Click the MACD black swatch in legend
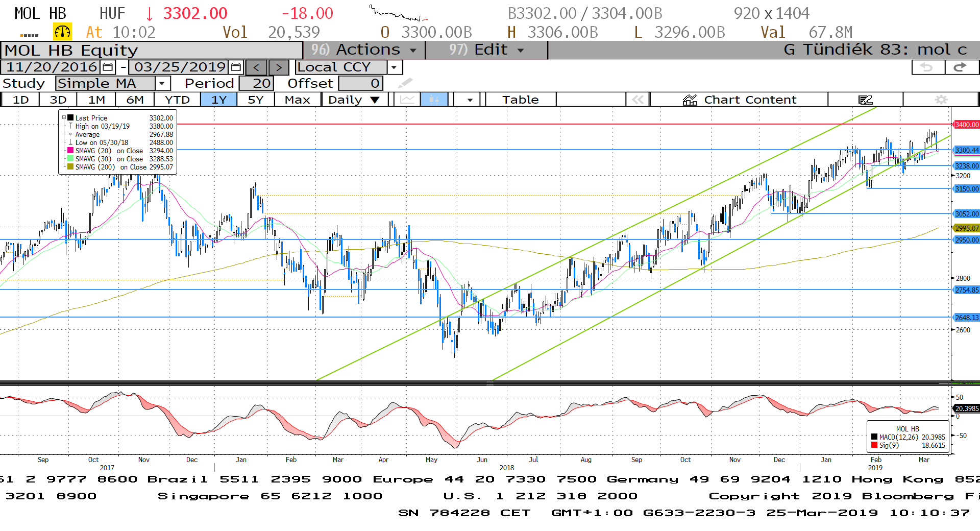Viewport: 980px width, 531px height. click(874, 437)
